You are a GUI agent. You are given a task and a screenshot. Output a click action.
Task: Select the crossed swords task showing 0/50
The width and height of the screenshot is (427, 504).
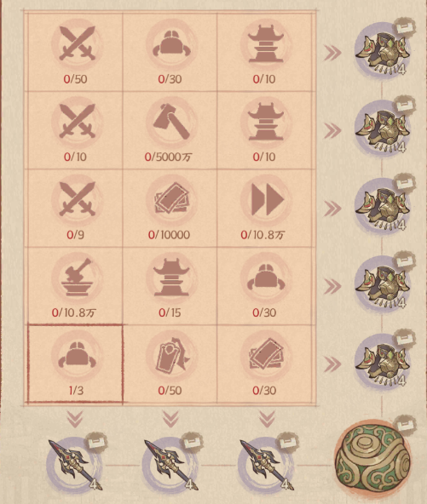pyautogui.click(x=75, y=53)
